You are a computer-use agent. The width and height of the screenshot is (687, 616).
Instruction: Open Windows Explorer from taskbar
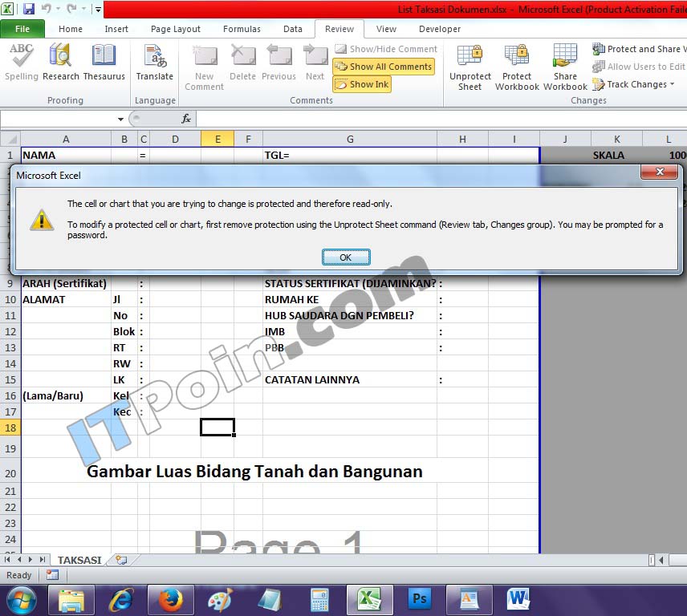(x=71, y=600)
